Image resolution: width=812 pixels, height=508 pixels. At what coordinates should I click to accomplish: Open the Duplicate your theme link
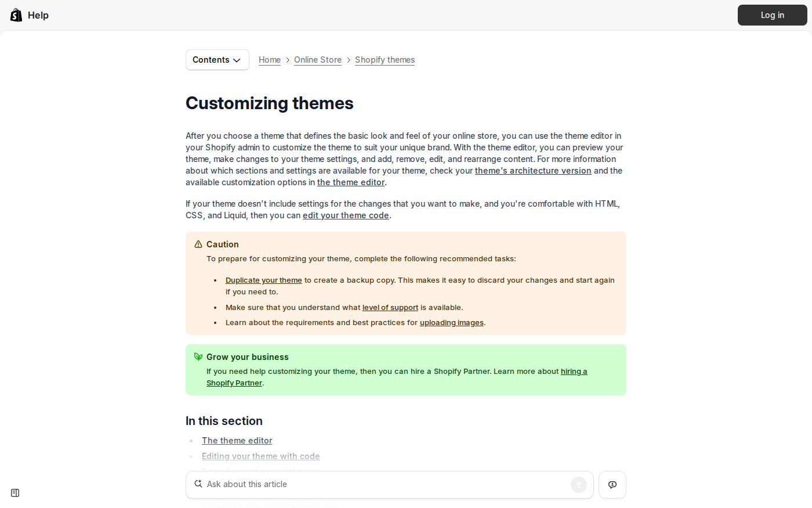[x=263, y=280]
